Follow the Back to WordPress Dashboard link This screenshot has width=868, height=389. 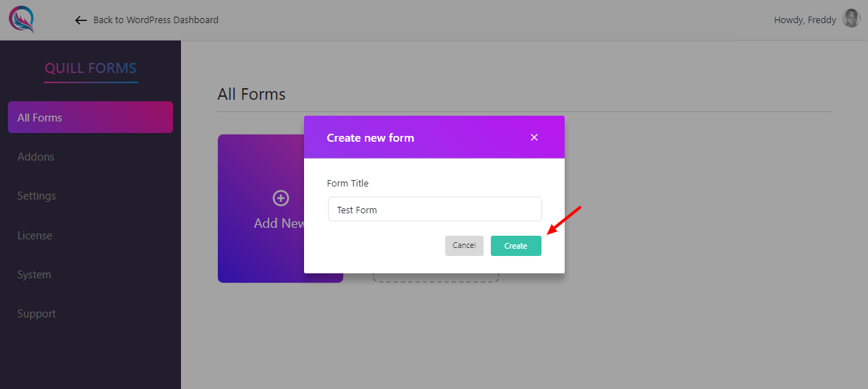tap(156, 20)
